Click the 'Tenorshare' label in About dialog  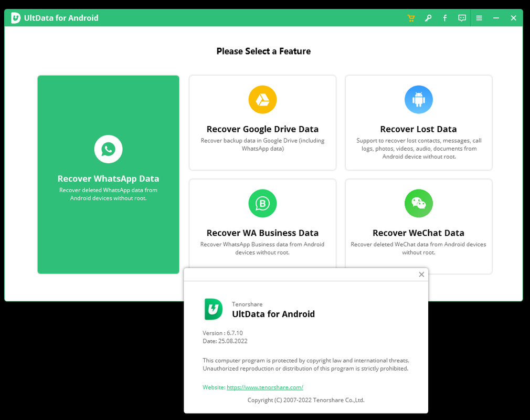pos(247,304)
